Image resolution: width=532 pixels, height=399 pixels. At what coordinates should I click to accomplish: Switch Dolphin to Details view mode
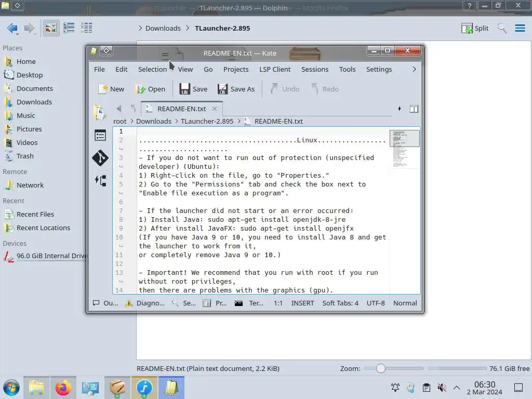87,28
